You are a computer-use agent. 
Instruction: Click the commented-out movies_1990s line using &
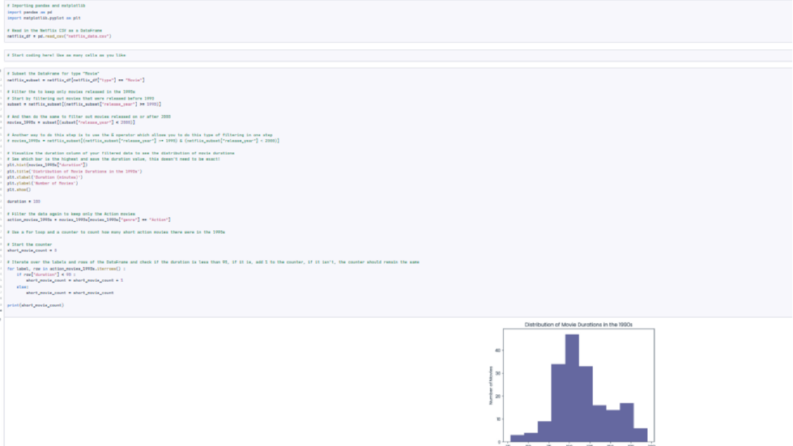coord(143,141)
